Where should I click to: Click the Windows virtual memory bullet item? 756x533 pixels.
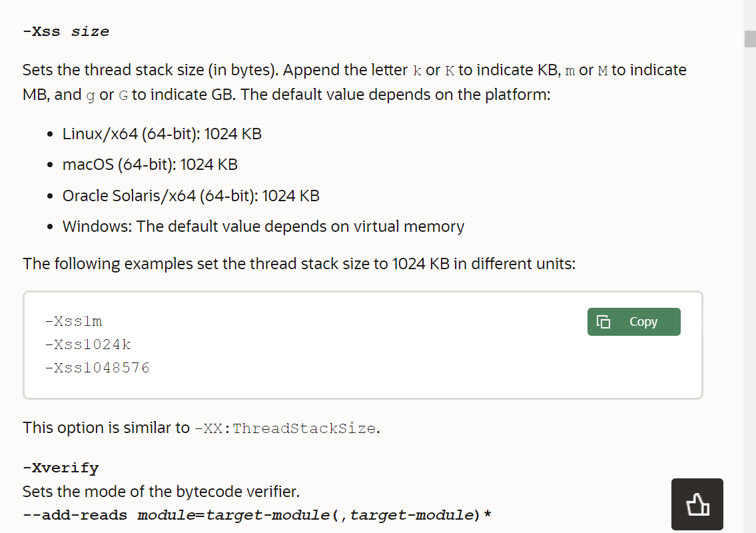[x=263, y=227]
